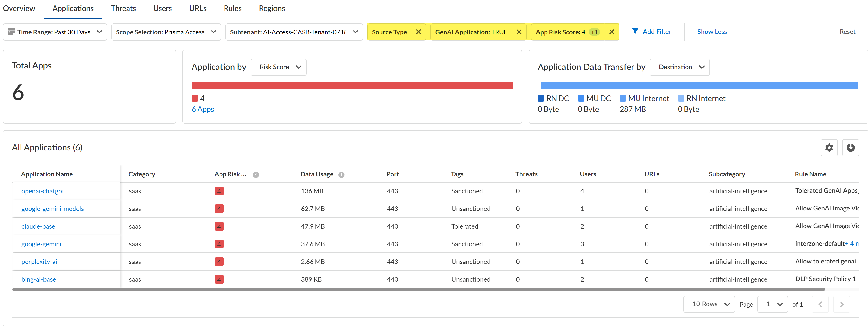Viewport: 868px width, 326px height.
Task: Remove the Source Type filter
Action: coord(418,32)
